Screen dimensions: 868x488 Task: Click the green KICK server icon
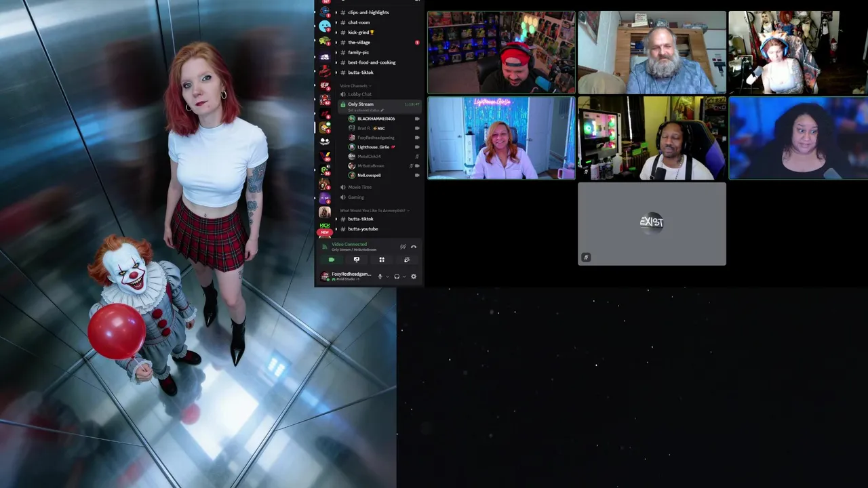(325, 226)
